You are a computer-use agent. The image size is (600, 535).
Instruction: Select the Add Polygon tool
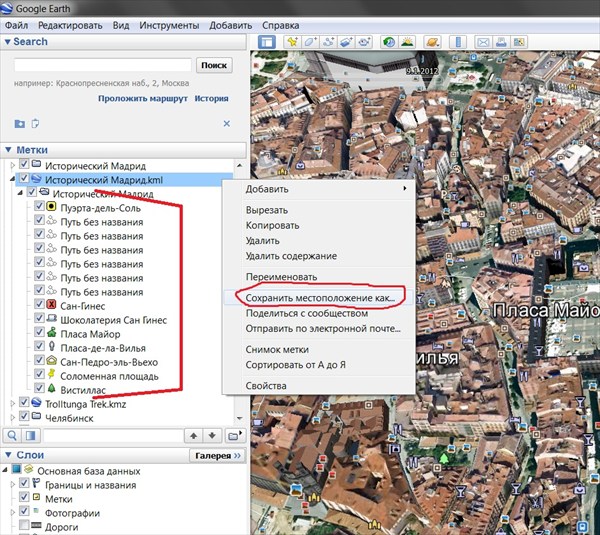(310, 42)
